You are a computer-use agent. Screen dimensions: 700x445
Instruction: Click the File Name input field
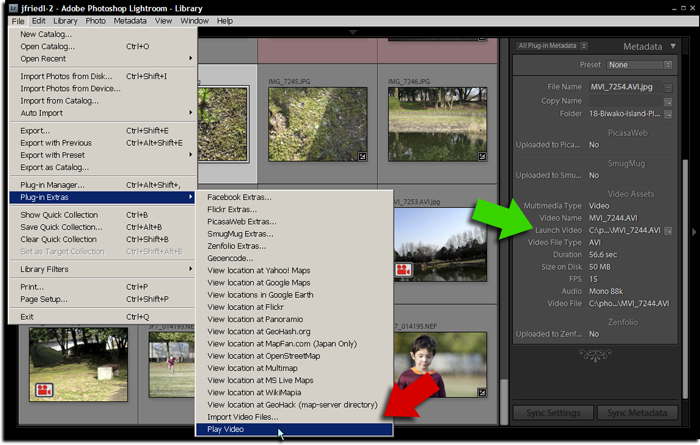coord(625,87)
